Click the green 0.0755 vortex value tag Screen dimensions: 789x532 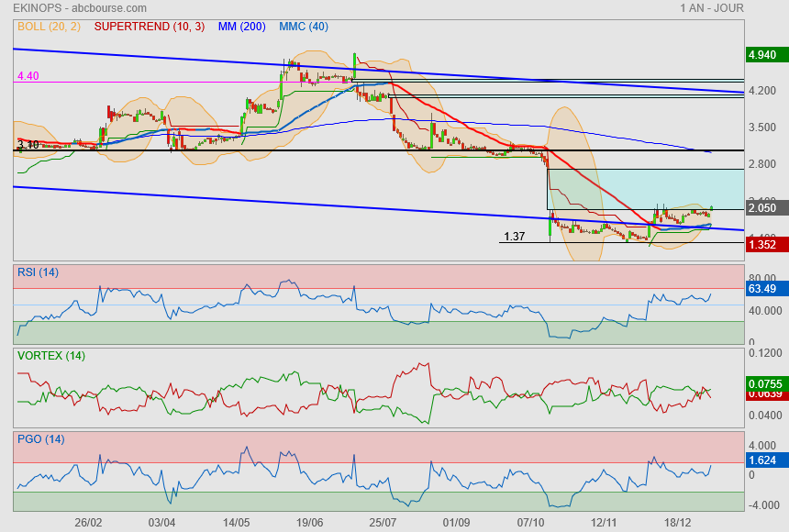pyautogui.click(x=763, y=383)
